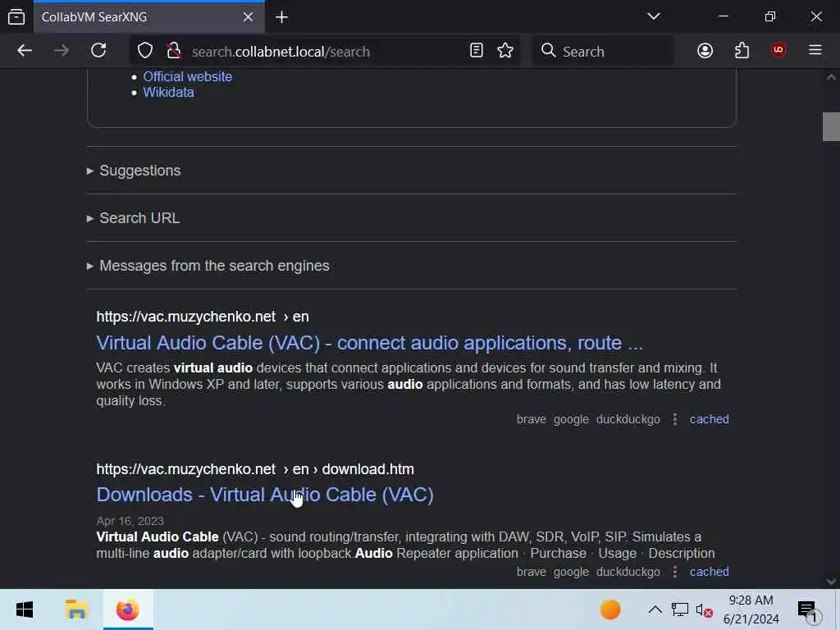
Task: Bookmark this page with the star
Action: pyautogui.click(x=505, y=51)
